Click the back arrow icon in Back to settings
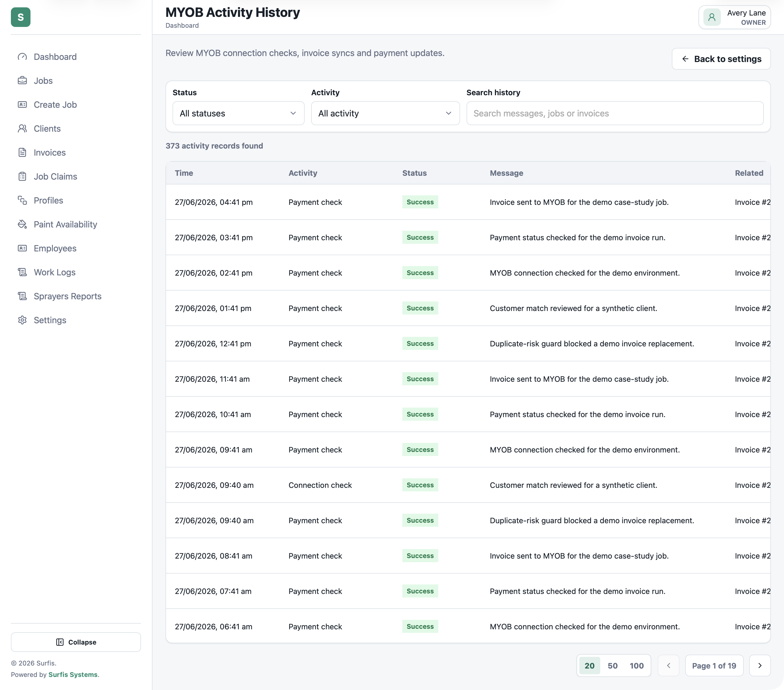Screen dimensions: 784x690 (685, 59)
